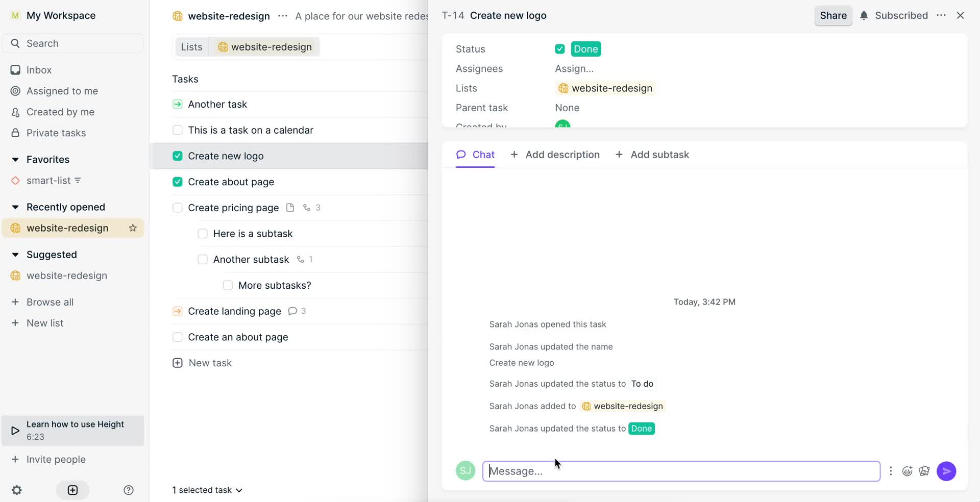Image resolution: width=980 pixels, height=502 pixels.
Task: Click the Share button
Action: coord(833,16)
